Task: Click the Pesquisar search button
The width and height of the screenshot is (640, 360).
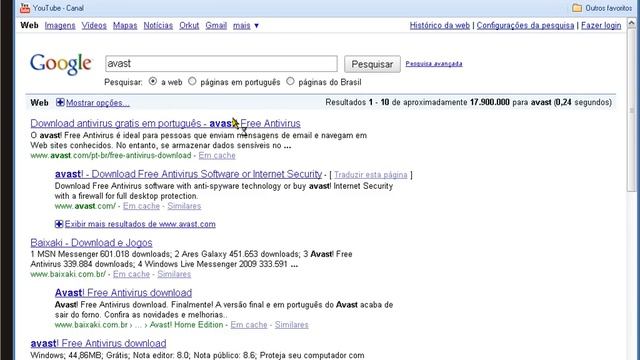Action: point(372,64)
